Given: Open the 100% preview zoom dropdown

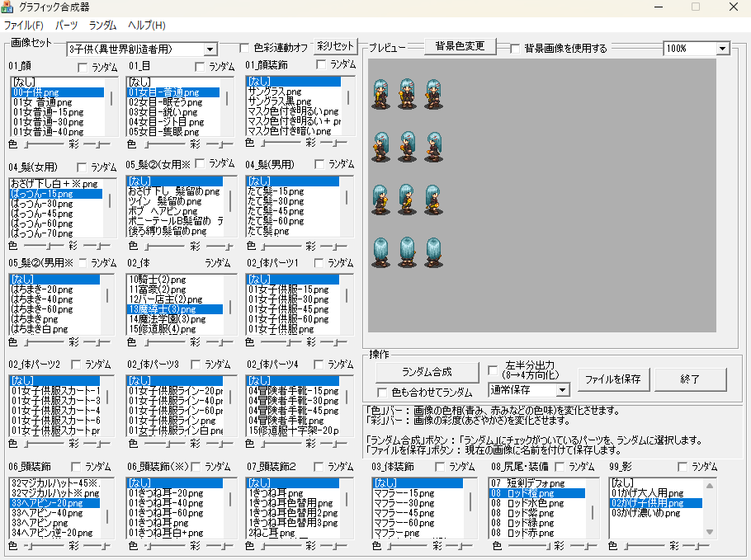Looking at the screenshot, I should pos(723,49).
